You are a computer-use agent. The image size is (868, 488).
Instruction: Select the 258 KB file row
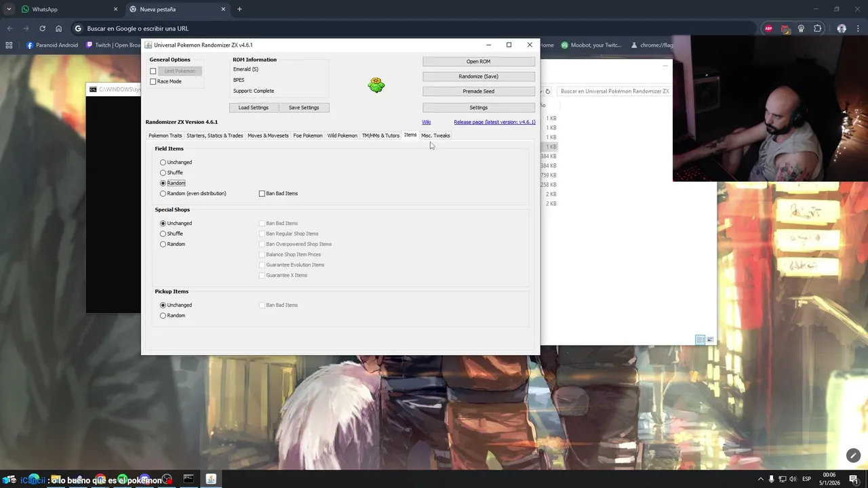click(548, 185)
